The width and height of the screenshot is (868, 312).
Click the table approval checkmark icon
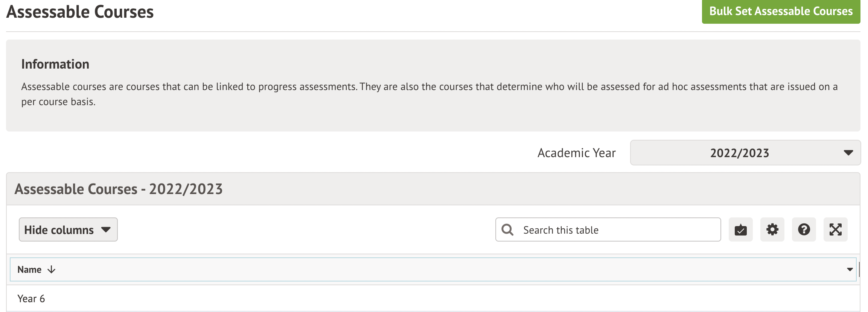click(740, 229)
